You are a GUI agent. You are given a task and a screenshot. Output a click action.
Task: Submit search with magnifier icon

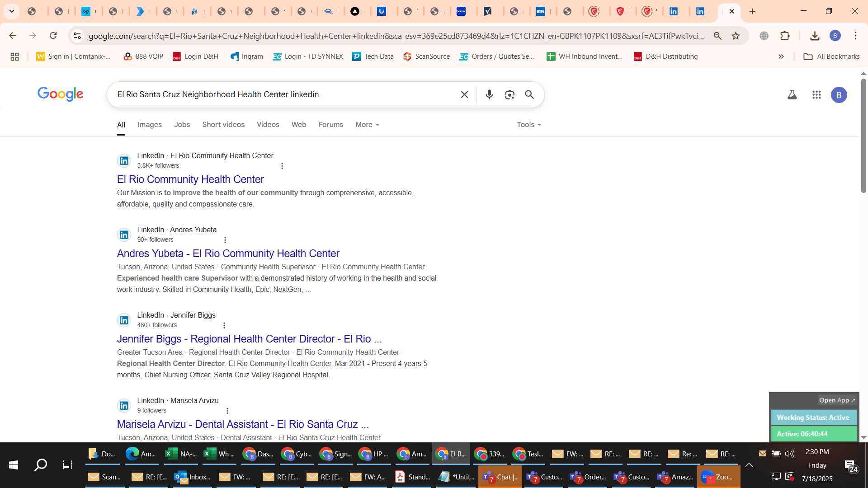point(529,94)
